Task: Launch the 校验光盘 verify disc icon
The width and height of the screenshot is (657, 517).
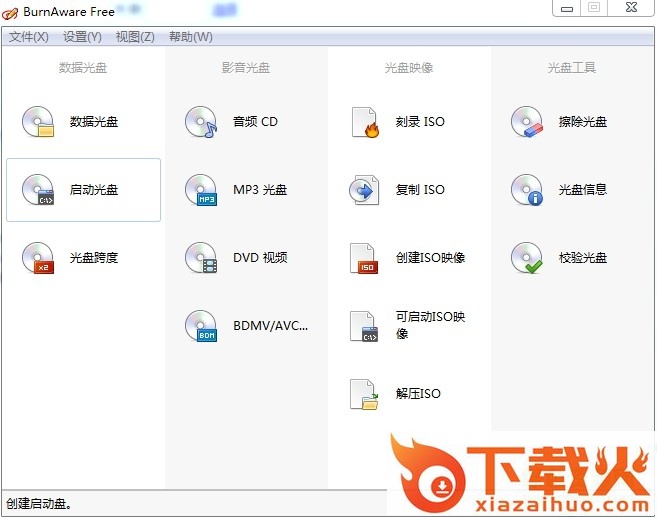Action: click(x=527, y=258)
